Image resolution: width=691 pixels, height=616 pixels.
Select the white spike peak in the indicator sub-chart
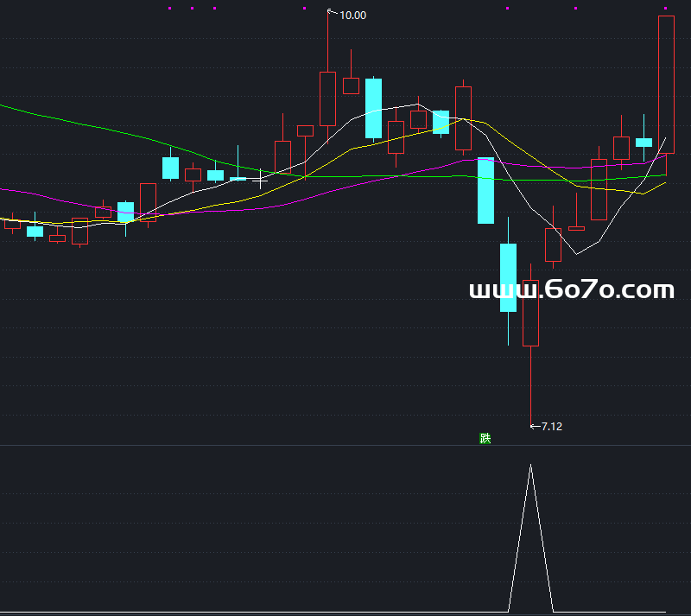click(530, 465)
